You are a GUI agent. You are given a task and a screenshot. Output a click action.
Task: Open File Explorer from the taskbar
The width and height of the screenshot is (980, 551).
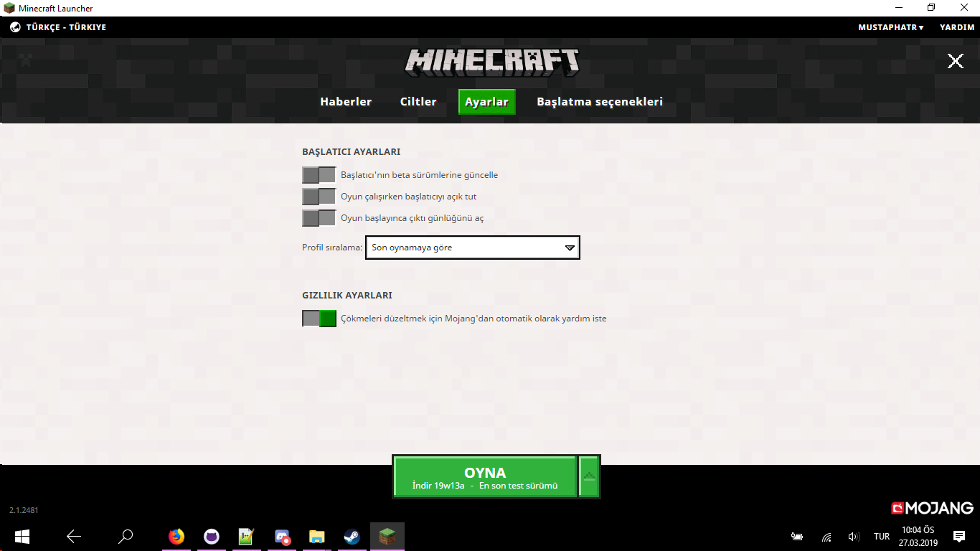[316, 536]
